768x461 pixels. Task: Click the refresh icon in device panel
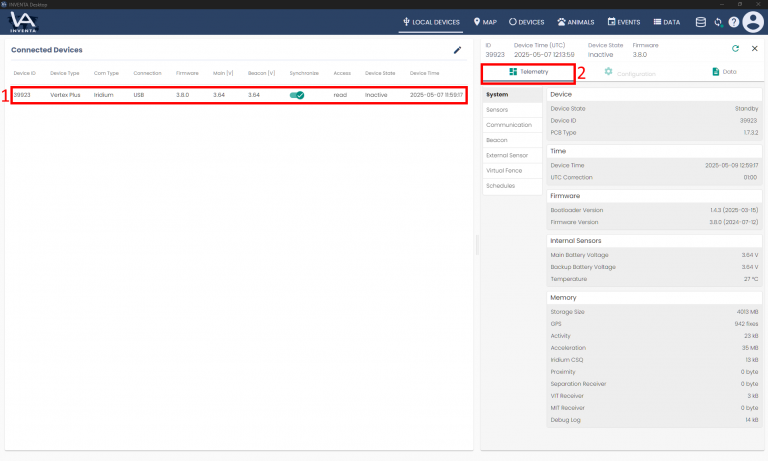coord(735,48)
